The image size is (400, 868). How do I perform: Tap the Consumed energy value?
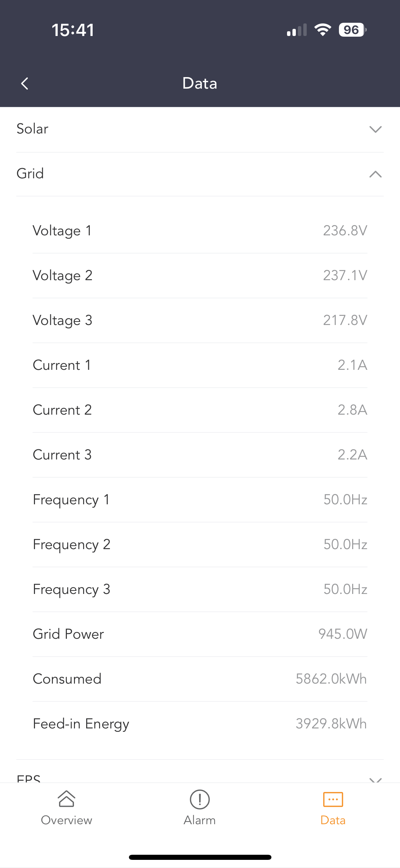click(x=331, y=679)
